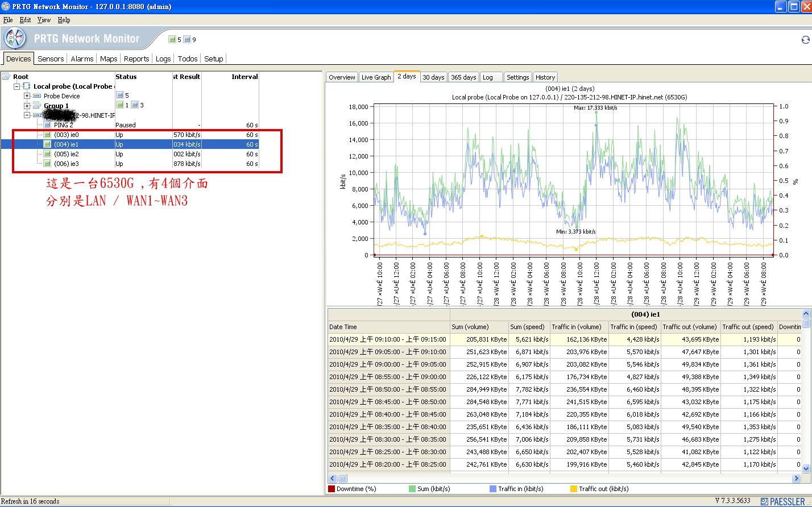Switch to the sensor Settings tab
The image size is (812, 507).
pyautogui.click(x=517, y=77)
